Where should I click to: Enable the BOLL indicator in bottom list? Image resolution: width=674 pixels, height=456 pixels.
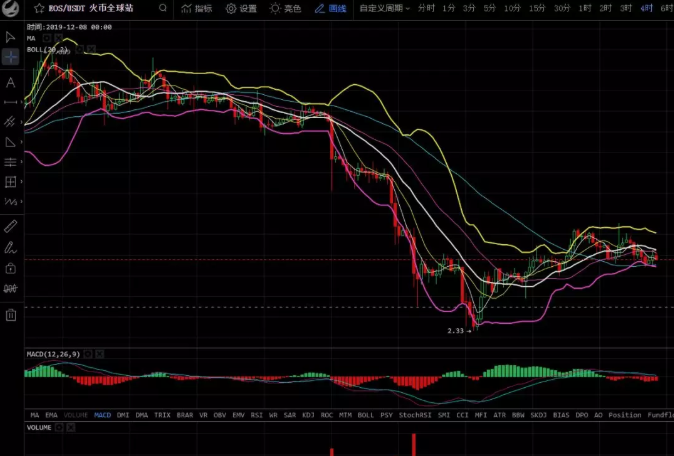pyautogui.click(x=366, y=415)
